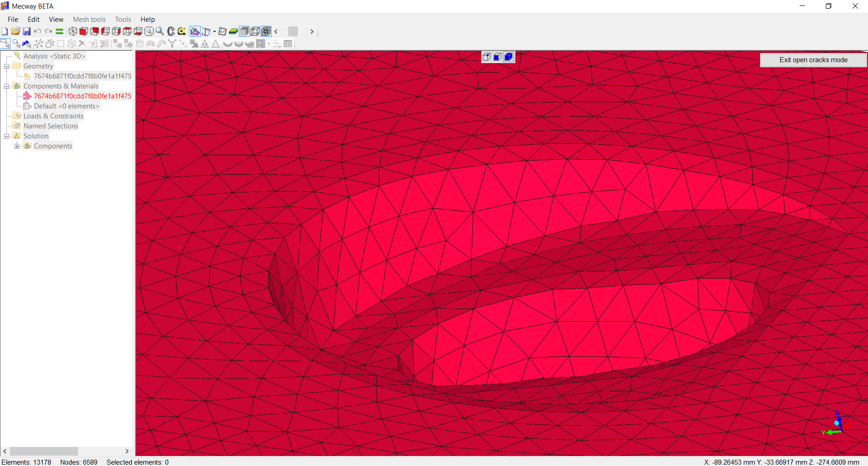This screenshot has width=868, height=466.
Task: Toggle solid shaded surfaces display
Action: click(244, 31)
